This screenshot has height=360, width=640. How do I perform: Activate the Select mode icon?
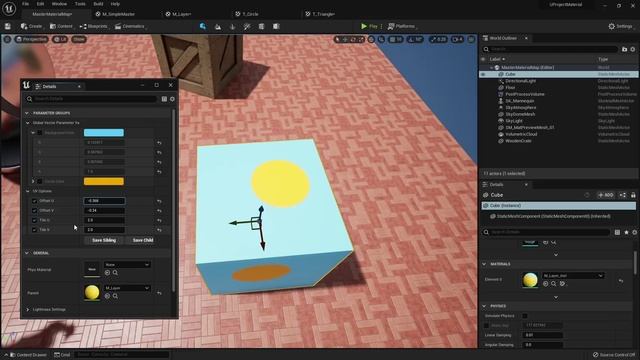pyautogui.click(x=203, y=26)
